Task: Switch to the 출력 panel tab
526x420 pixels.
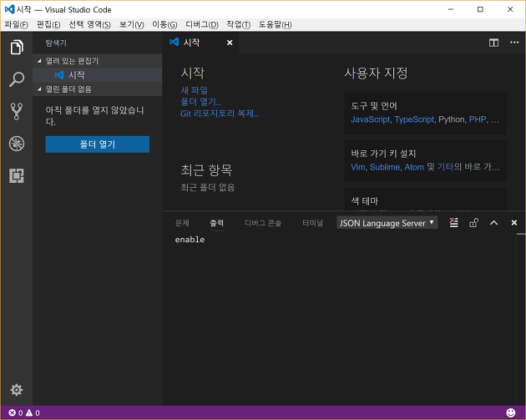Action: point(217,223)
